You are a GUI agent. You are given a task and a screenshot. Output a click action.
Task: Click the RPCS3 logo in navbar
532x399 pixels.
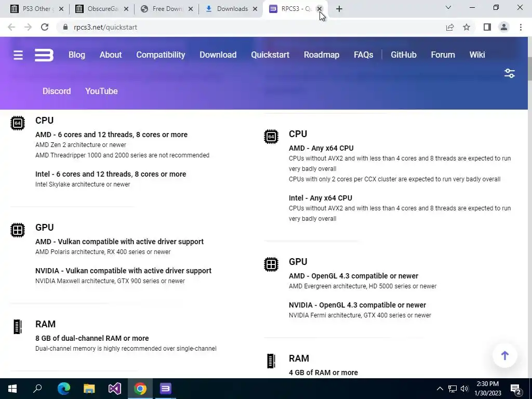[44, 55]
